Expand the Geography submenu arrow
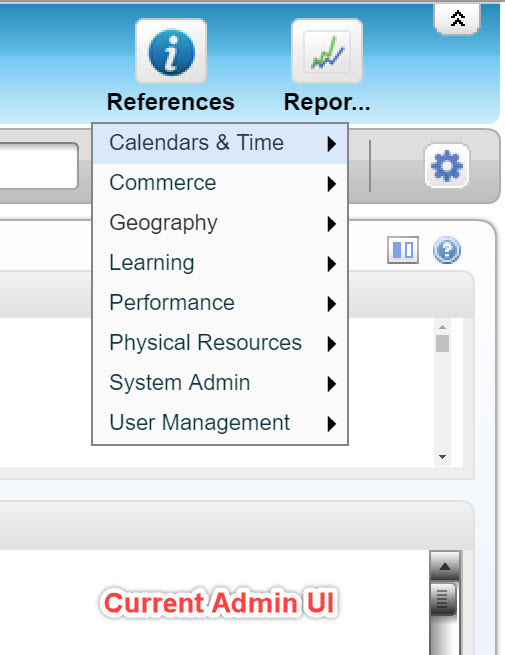Screen dimensions: 505x655 click(332, 224)
